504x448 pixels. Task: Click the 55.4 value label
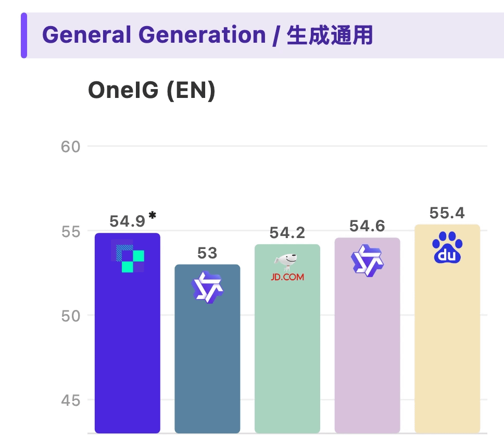tap(447, 213)
